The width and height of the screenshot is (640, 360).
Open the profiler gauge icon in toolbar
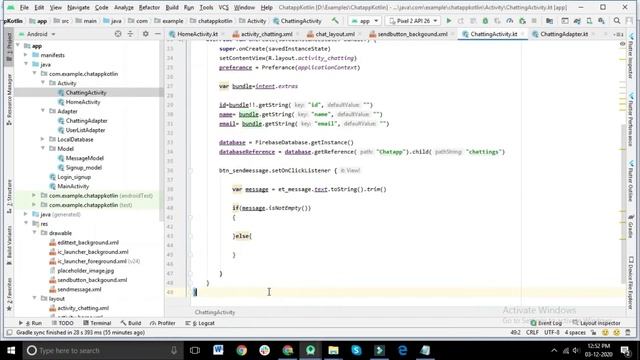pyautogui.click(x=510, y=21)
